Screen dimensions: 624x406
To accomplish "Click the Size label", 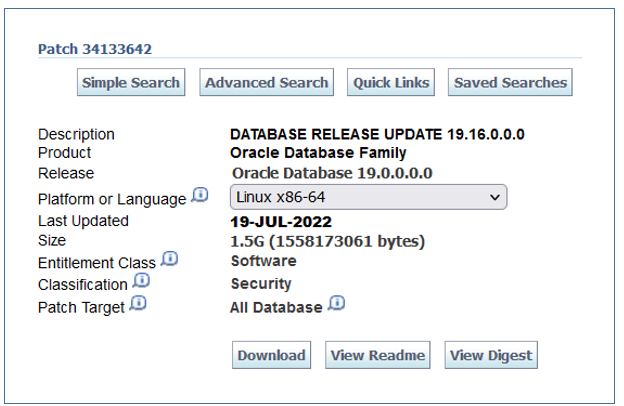I will pos(52,240).
